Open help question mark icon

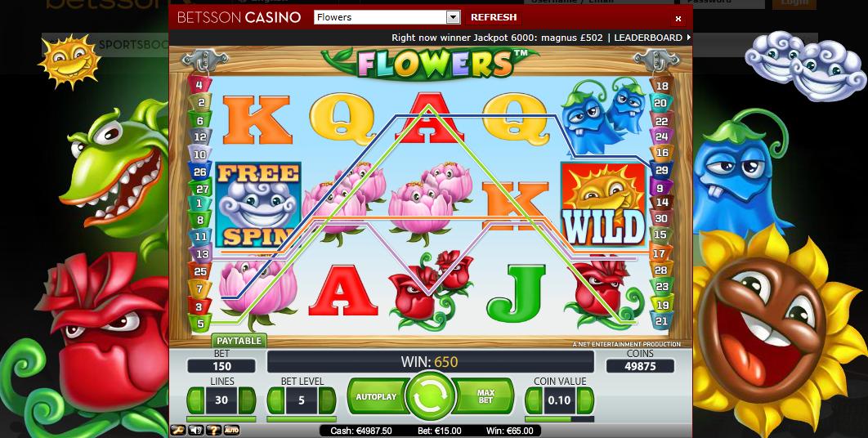click(213, 430)
